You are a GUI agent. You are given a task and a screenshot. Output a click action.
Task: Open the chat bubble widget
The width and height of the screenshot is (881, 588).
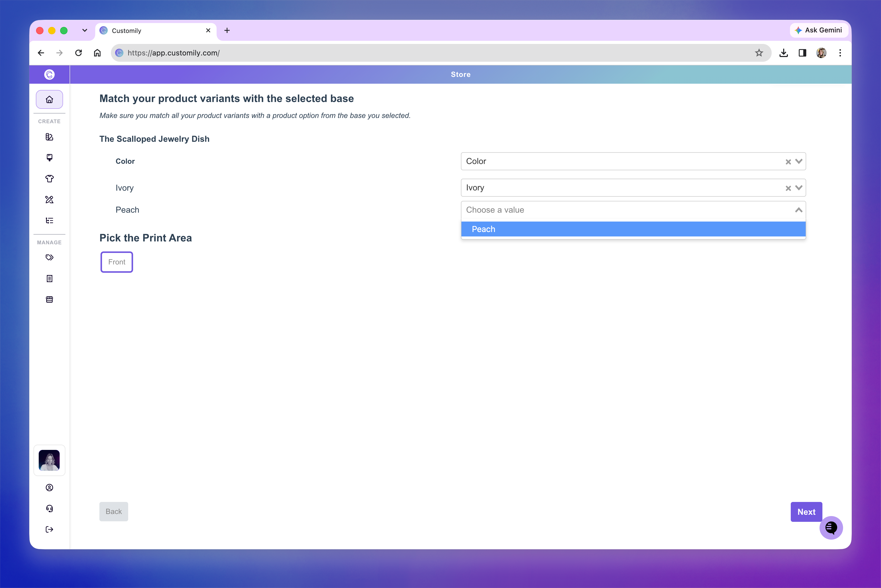coord(831,528)
